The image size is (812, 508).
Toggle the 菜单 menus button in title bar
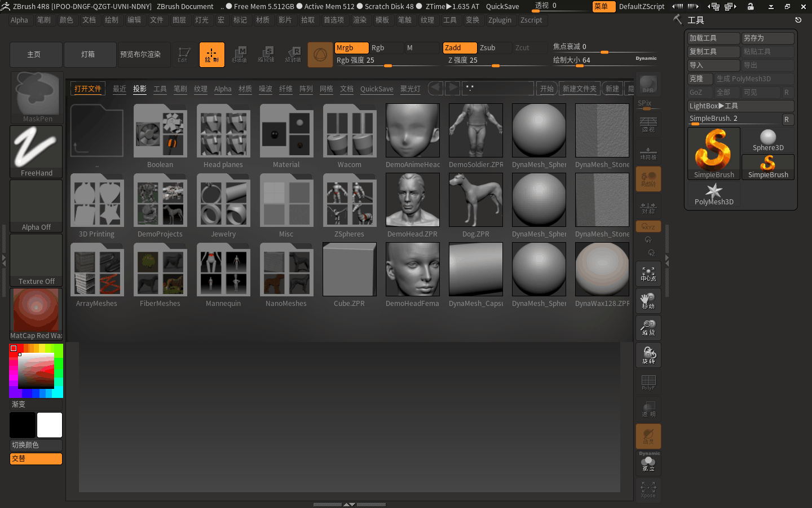(603, 6)
